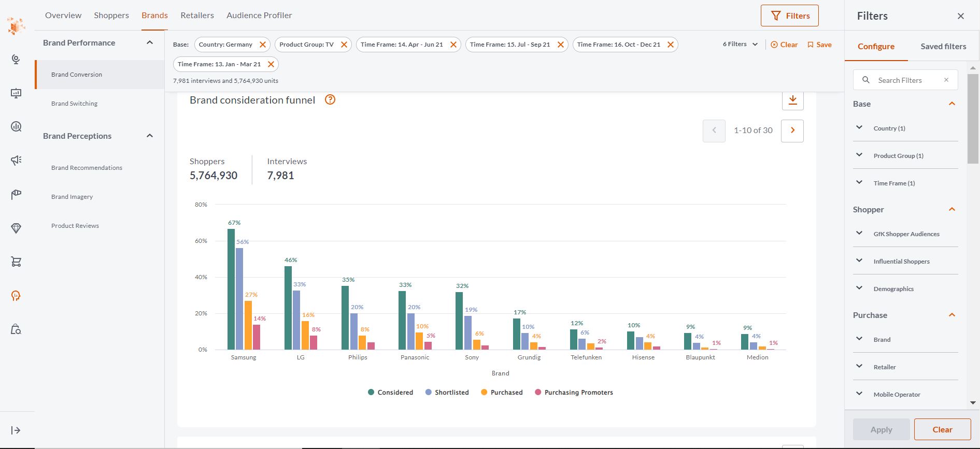Viewport: 980px width, 449px height.
Task: Click the Filters button in header
Action: (x=790, y=16)
